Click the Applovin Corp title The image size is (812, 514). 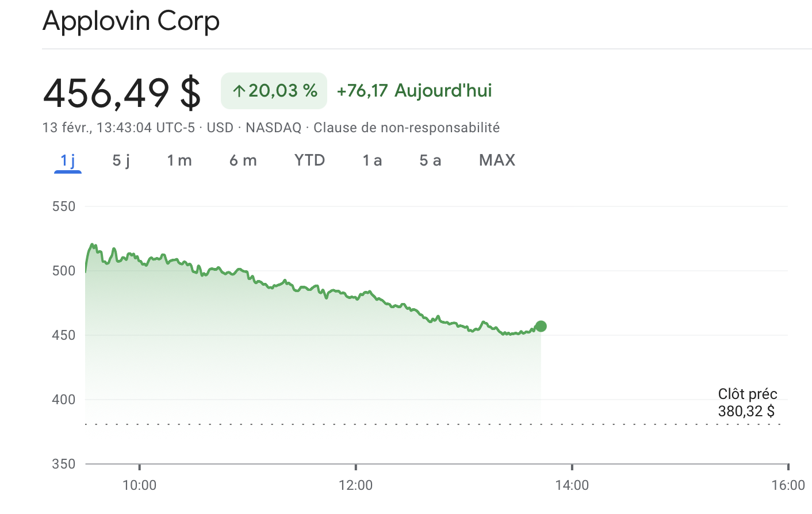pos(131,21)
